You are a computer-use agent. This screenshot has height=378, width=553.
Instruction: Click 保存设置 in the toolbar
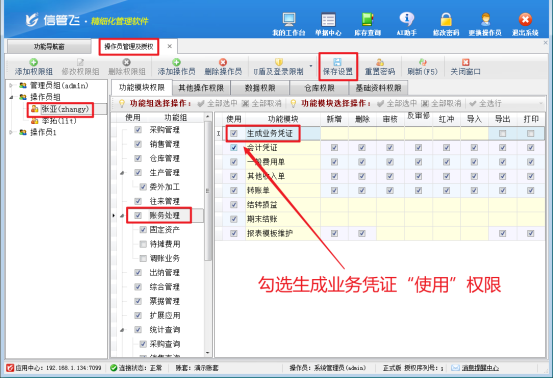coord(338,67)
